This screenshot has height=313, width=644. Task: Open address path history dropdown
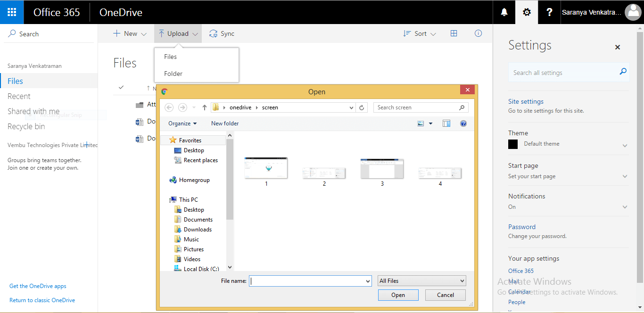351,107
